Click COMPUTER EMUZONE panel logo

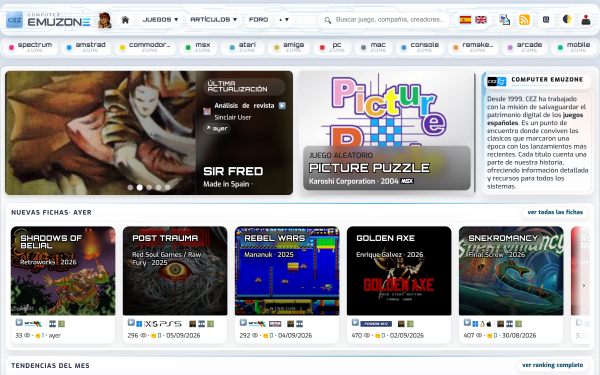(497, 81)
